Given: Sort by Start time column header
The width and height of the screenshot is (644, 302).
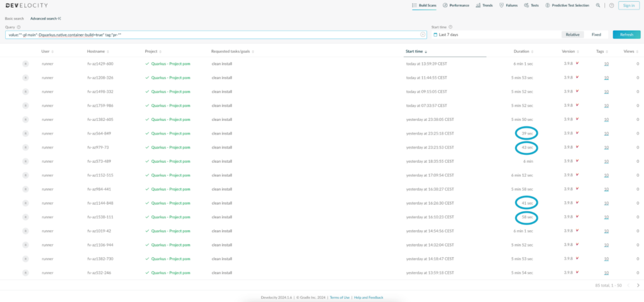Looking at the screenshot, I should [x=416, y=51].
